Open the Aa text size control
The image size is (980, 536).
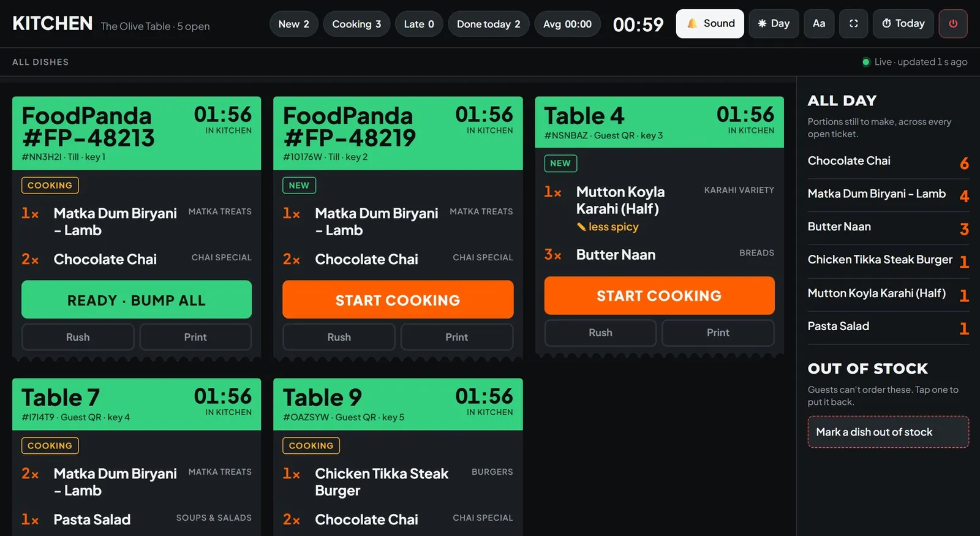(x=819, y=24)
